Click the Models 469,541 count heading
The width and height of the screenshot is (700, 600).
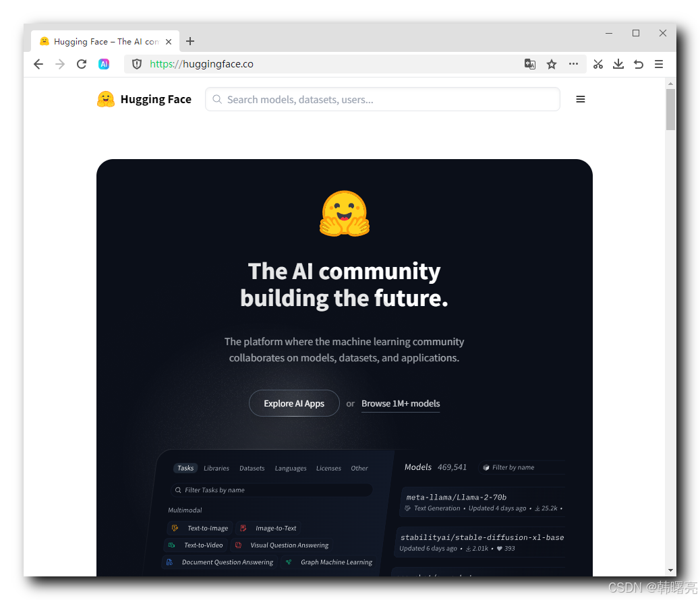pos(435,467)
